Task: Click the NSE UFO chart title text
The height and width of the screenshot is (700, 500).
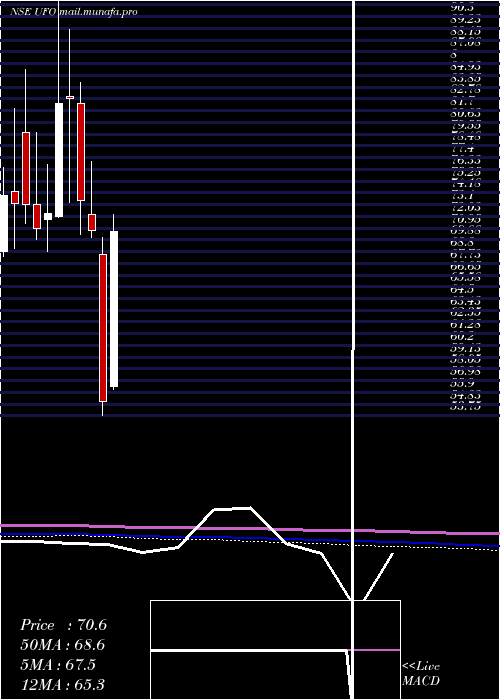Action: point(33,12)
